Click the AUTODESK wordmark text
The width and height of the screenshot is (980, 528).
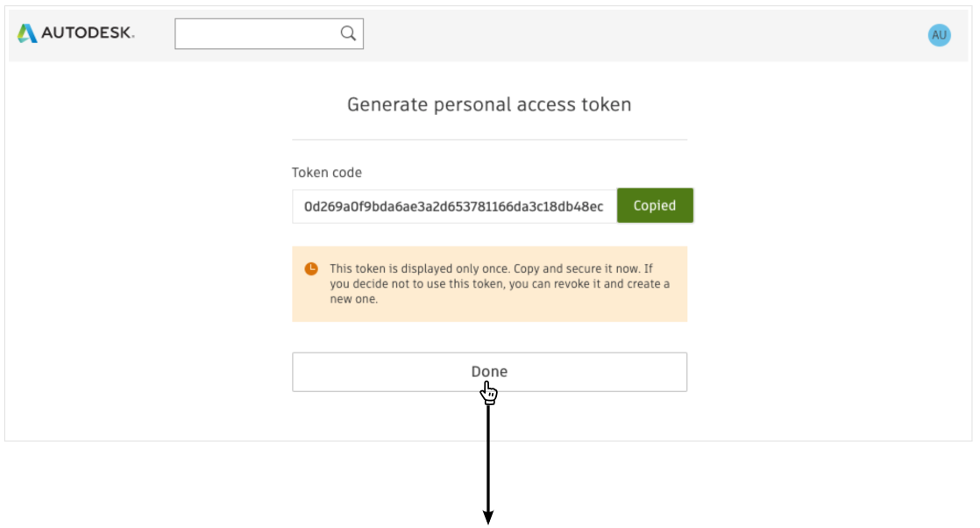point(89,33)
